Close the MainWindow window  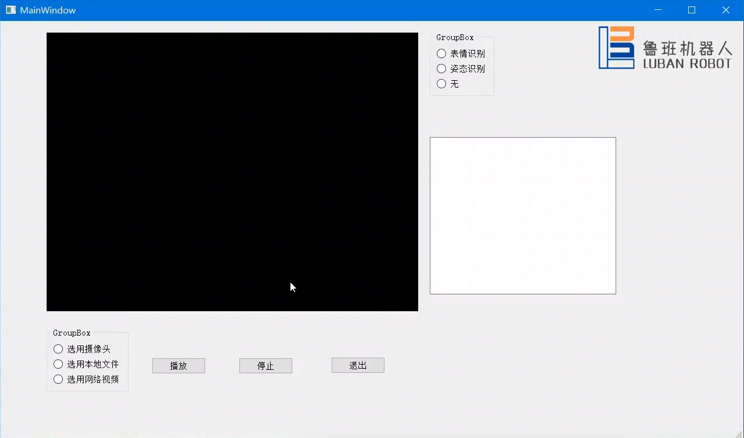click(x=726, y=10)
